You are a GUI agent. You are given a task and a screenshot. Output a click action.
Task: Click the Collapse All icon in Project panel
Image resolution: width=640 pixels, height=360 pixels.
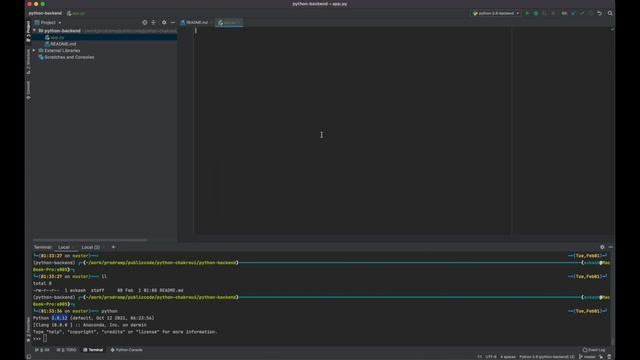click(153, 22)
